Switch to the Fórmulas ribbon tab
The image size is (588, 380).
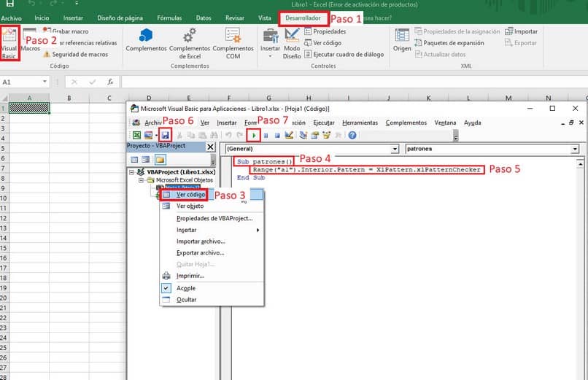[x=169, y=18]
